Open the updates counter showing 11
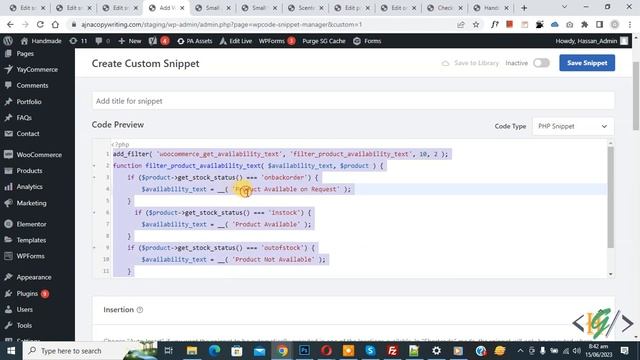This screenshot has width=640, height=360. click(78, 41)
